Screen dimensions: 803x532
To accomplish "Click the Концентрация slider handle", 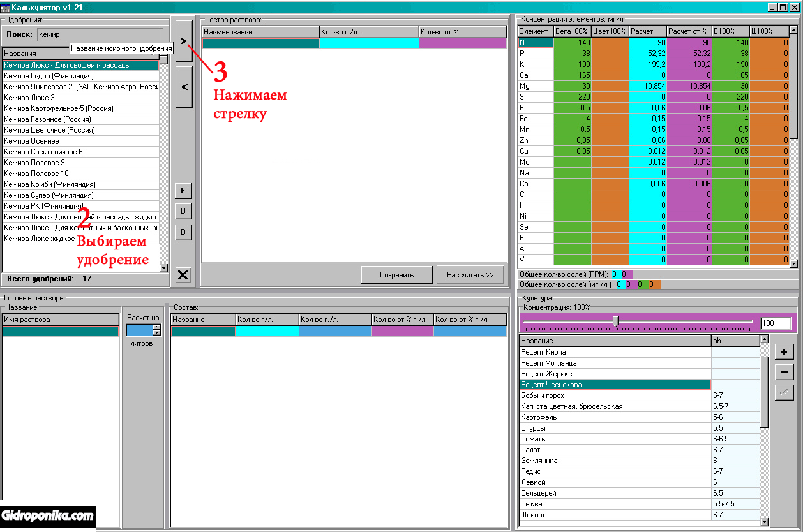I will 615,321.
